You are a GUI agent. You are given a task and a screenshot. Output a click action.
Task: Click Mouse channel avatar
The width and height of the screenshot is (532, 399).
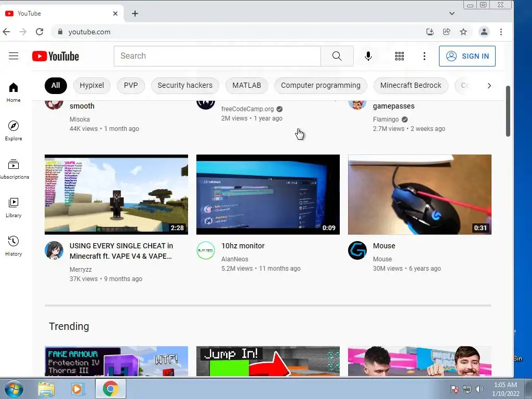click(x=357, y=250)
